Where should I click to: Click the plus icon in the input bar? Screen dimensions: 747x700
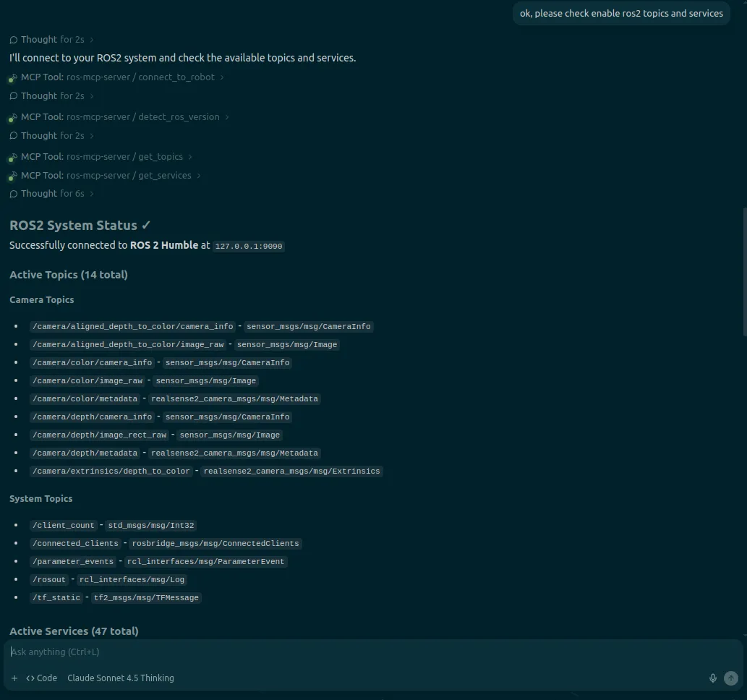14,678
